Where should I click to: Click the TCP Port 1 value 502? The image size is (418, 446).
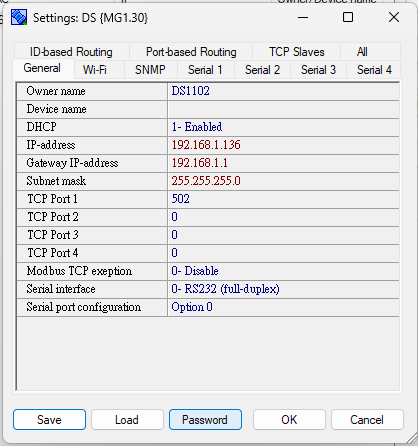(x=283, y=199)
